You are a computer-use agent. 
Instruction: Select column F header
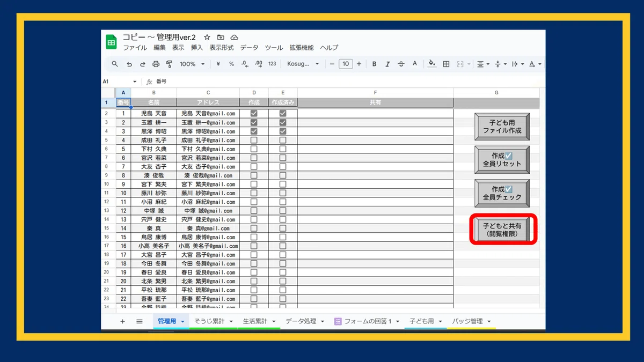(375, 93)
